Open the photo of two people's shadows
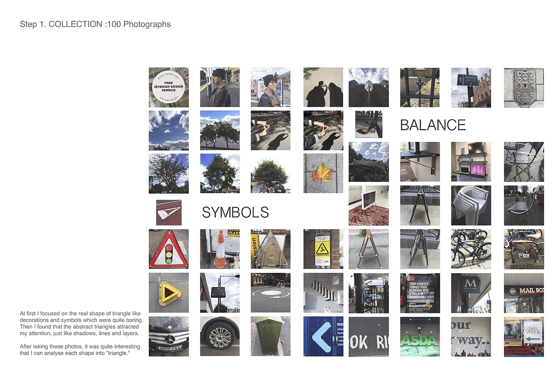The width and height of the screenshot is (555, 392). [323, 87]
